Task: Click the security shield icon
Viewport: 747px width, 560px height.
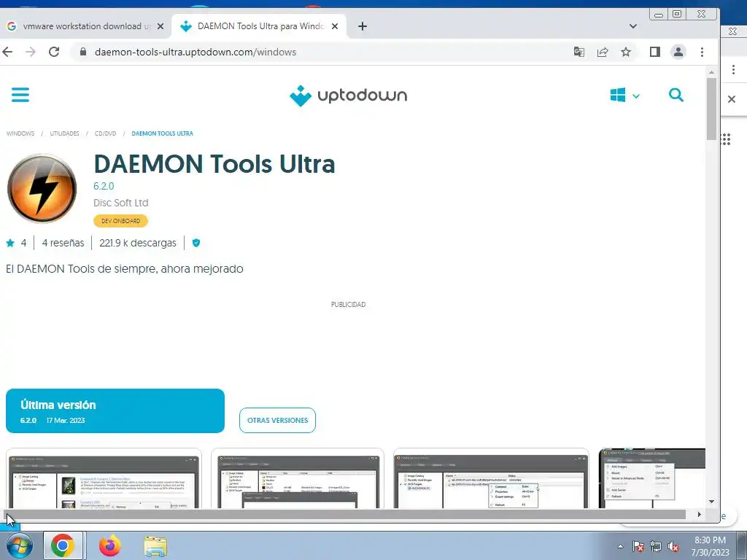Action: tap(196, 243)
